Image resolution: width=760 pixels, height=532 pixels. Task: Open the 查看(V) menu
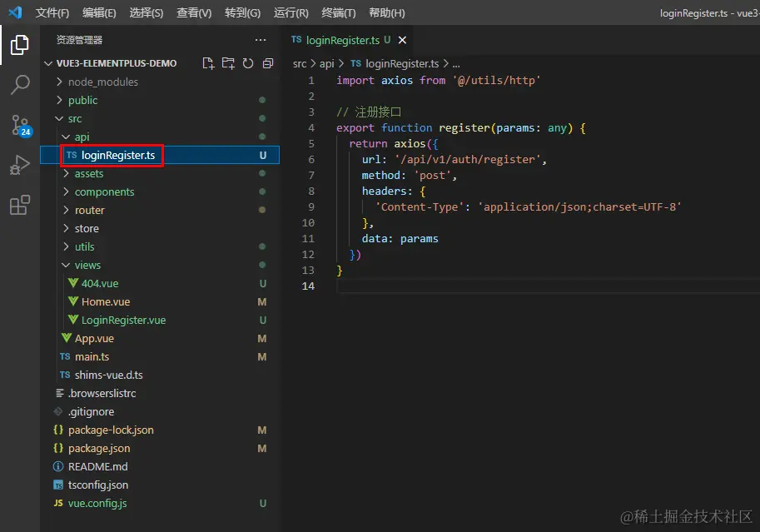(193, 12)
